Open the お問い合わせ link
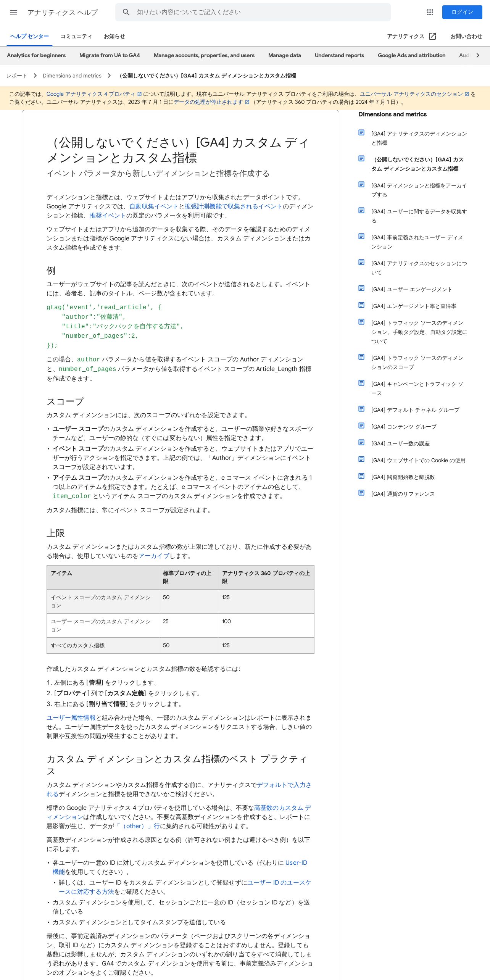Screen dimensions: 490x980 coord(466,36)
